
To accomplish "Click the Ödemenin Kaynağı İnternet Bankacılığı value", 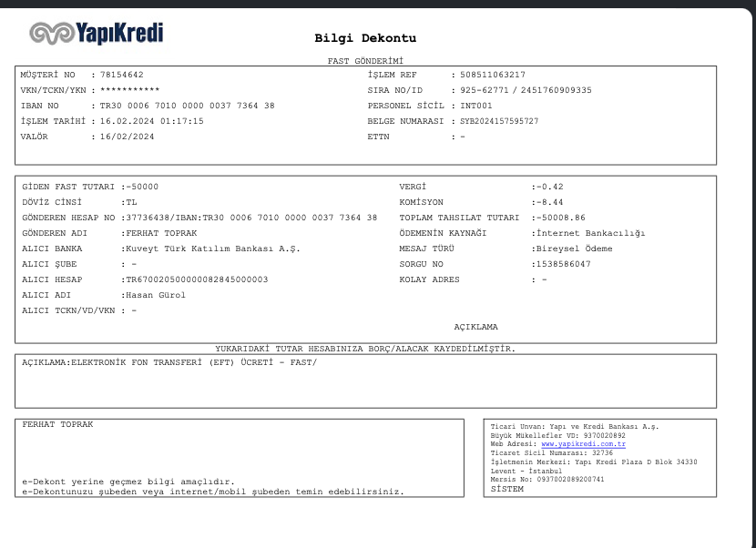I will pos(589,233).
